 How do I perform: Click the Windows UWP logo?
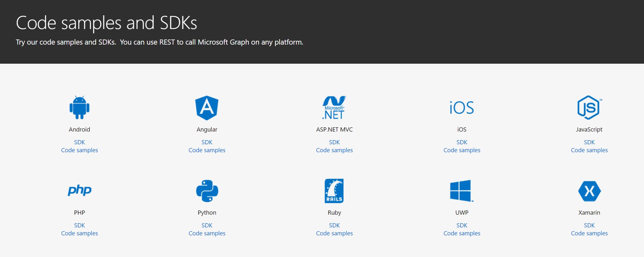[461, 191]
